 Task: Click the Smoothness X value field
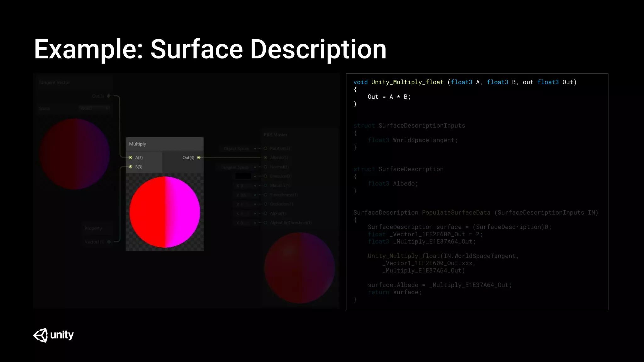[243, 195]
